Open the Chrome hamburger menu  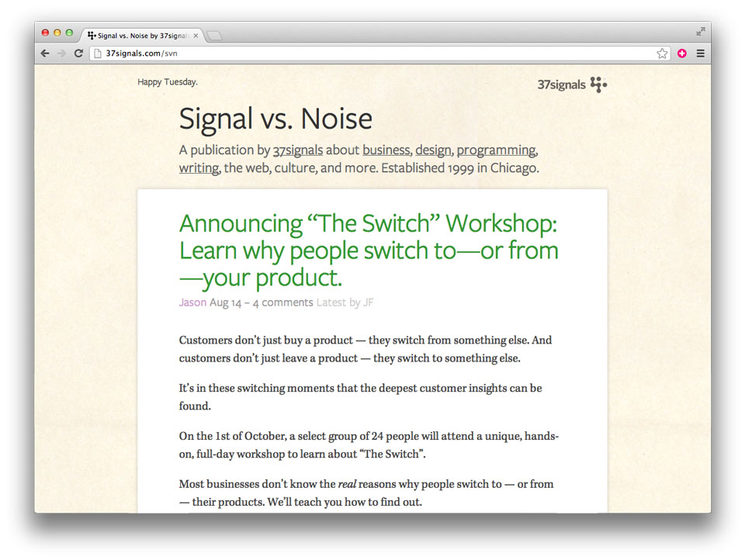pos(700,54)
